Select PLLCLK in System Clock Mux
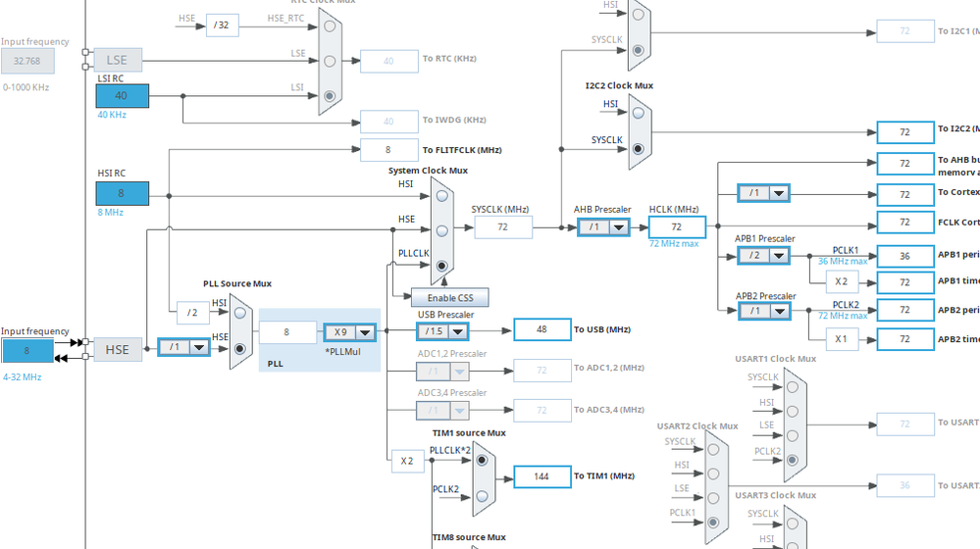The width and height of the screenshot is (980, 549). coord(441,266)
